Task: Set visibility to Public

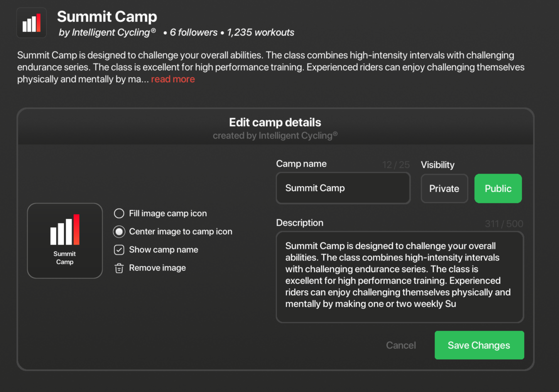Action: 498,189
